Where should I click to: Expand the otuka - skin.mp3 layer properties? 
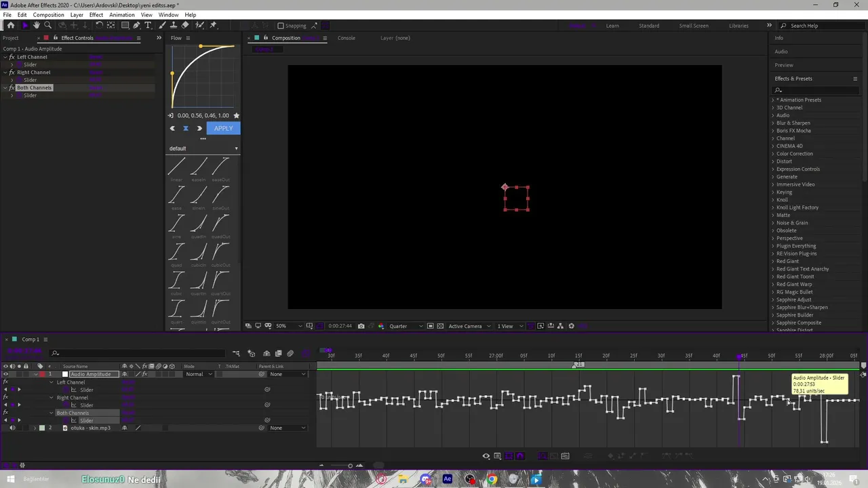click(x=35, y=428)
